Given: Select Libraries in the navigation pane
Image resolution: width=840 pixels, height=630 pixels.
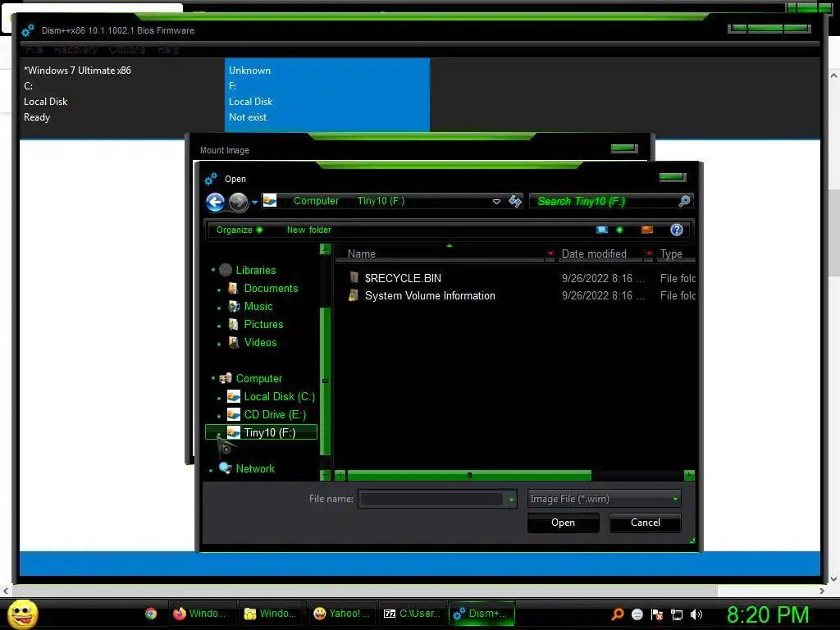Looking at the screenshot, I should (x=256, y=271).
